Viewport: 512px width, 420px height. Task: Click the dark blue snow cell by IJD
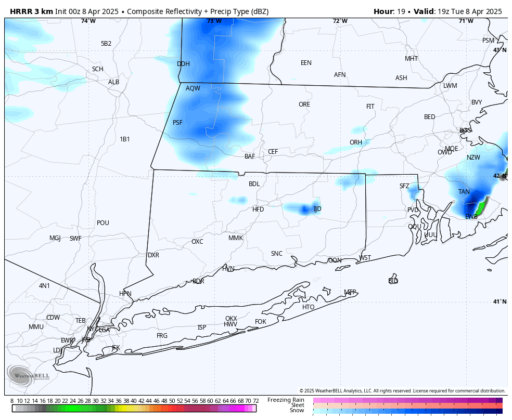click(x=305, y=209)
